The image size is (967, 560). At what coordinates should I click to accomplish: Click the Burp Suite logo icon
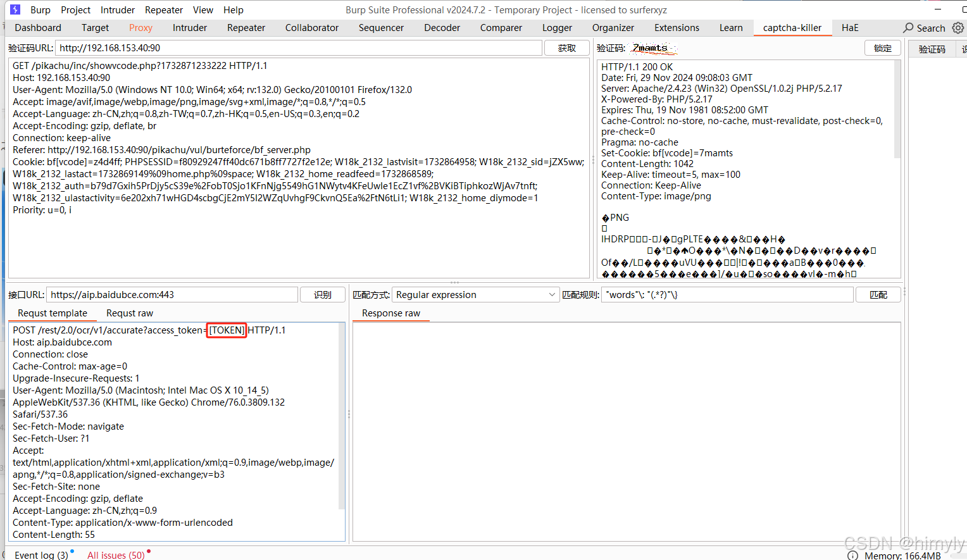point(15,9)
